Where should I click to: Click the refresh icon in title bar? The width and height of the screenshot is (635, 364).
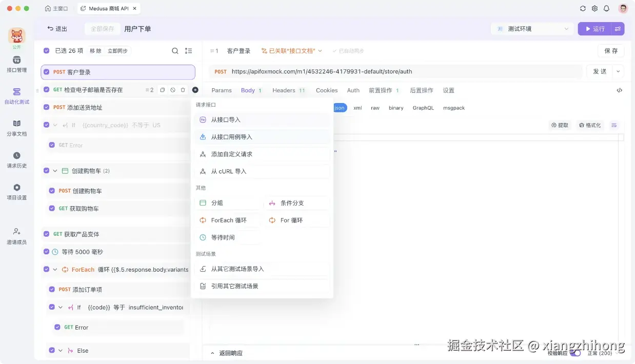(583, 9)
